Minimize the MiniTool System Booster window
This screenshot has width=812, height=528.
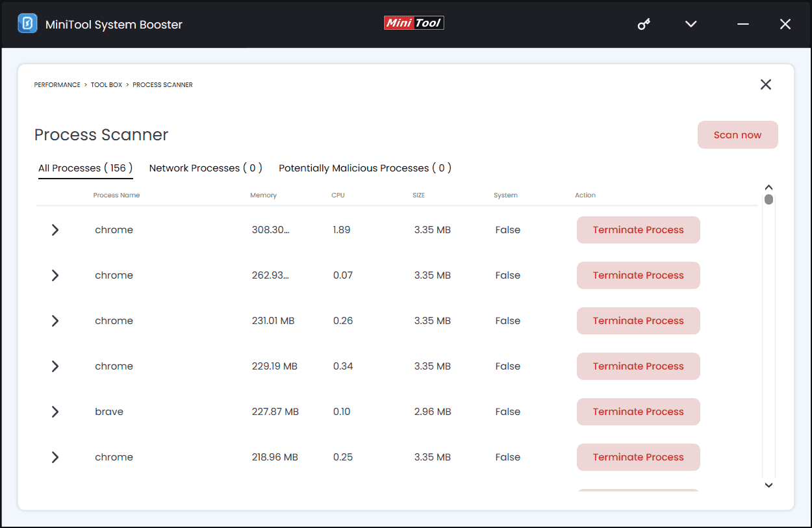[743, 25]
